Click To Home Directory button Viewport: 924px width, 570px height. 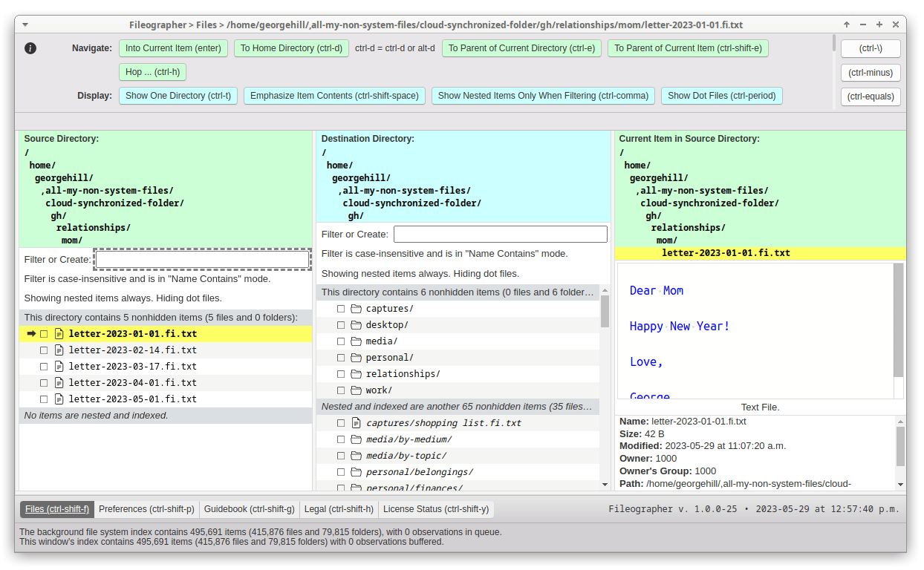291,48
